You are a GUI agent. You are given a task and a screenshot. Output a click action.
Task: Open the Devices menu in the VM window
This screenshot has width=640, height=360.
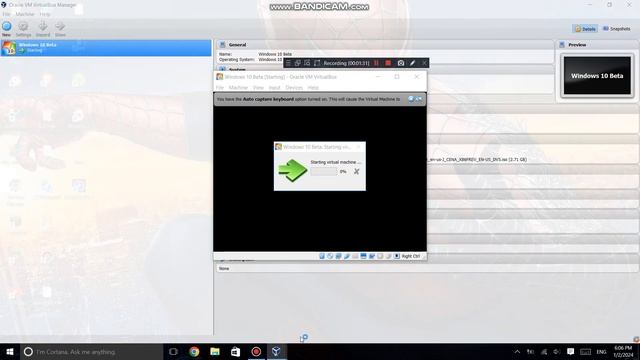point(294,87)
